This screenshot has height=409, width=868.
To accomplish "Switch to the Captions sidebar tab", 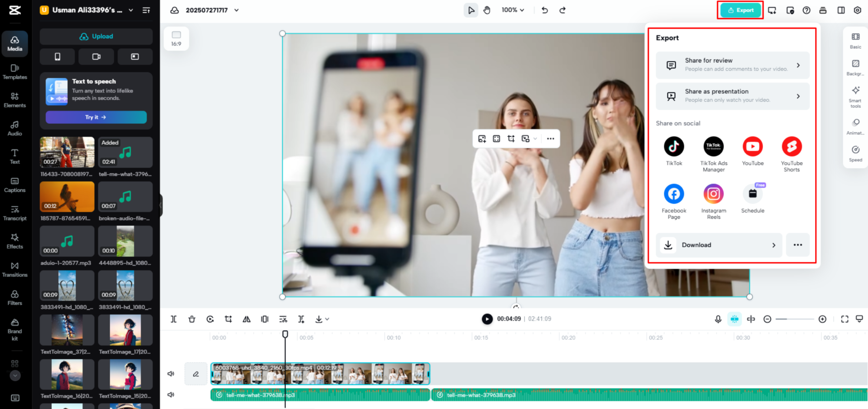I will click(14, 185).
